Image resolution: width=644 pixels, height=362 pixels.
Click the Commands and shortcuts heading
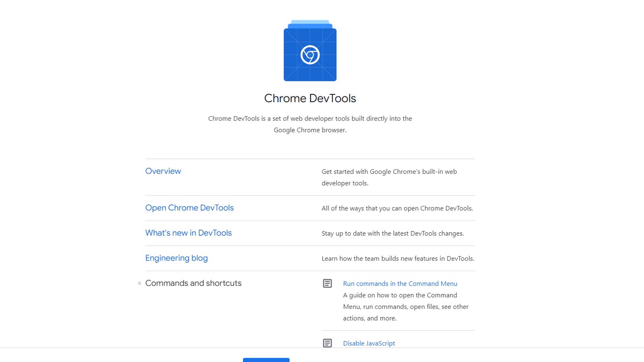tap(193, 283)
